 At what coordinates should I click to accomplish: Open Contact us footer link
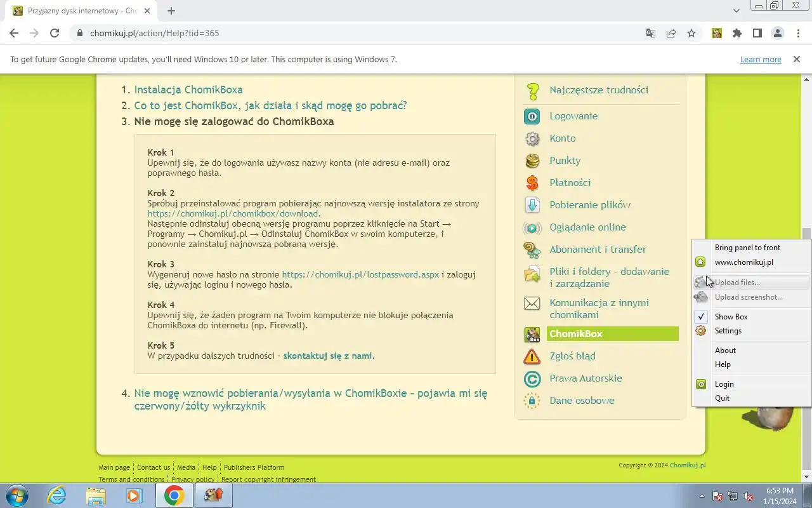point(154,467)
